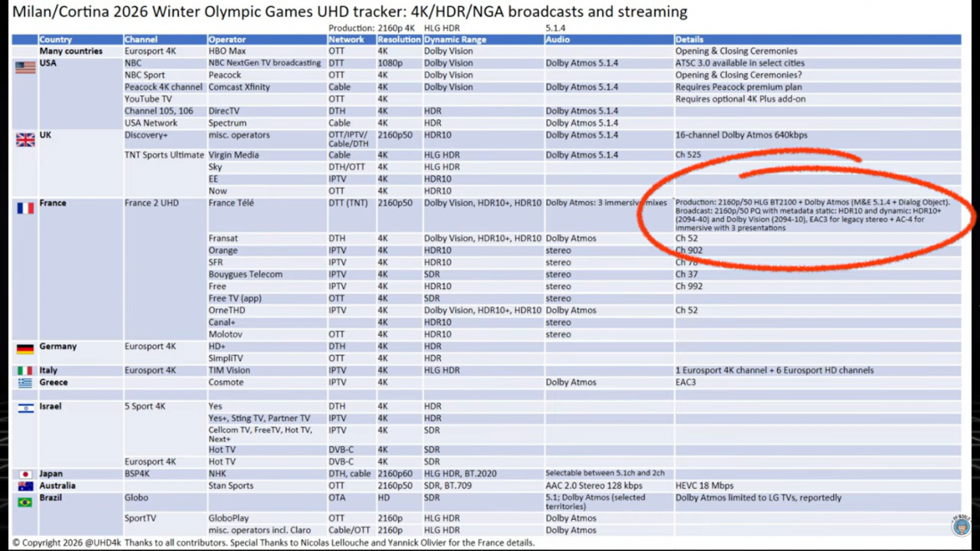Select the Network column header
This screenshot has width=980, height=551.
coord(347,39)
